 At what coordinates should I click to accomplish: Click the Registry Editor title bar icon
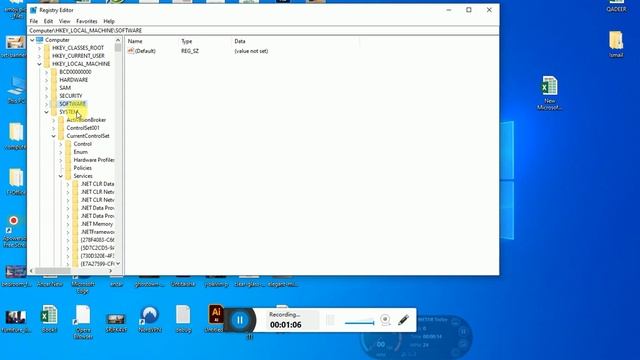33,10
